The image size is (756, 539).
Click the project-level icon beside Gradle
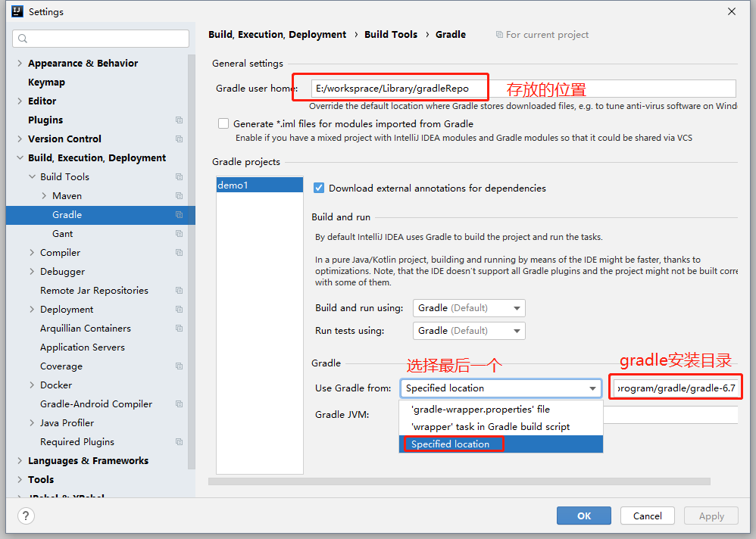180,215
